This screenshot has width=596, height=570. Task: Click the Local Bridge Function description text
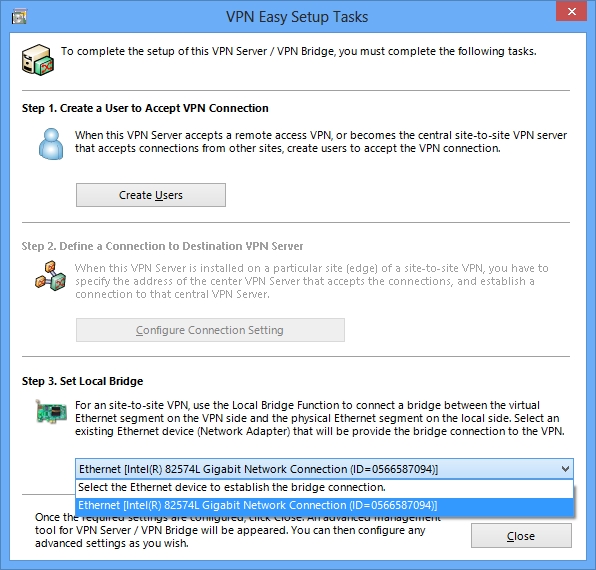(320, 418)
